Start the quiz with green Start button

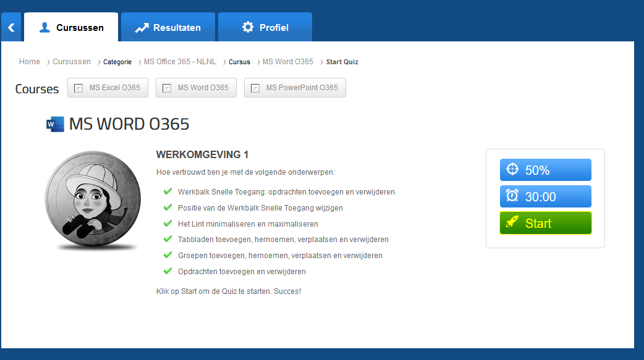click(x=546, y=223)
